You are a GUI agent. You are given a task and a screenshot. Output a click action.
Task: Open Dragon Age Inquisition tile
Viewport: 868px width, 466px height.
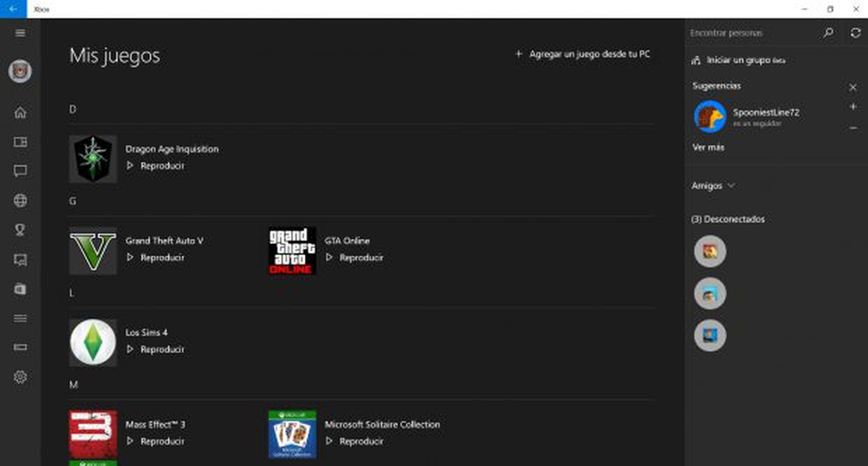click(x=93, y=159)
